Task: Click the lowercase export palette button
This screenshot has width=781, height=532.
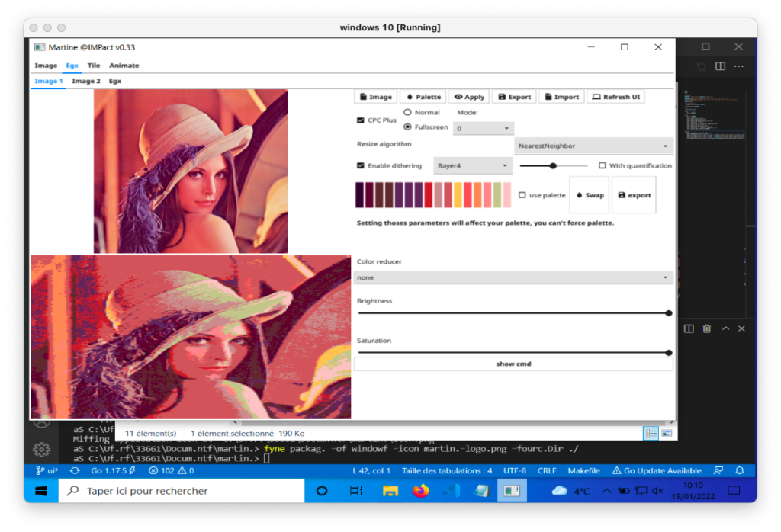Action: click(x=634, y=195)
